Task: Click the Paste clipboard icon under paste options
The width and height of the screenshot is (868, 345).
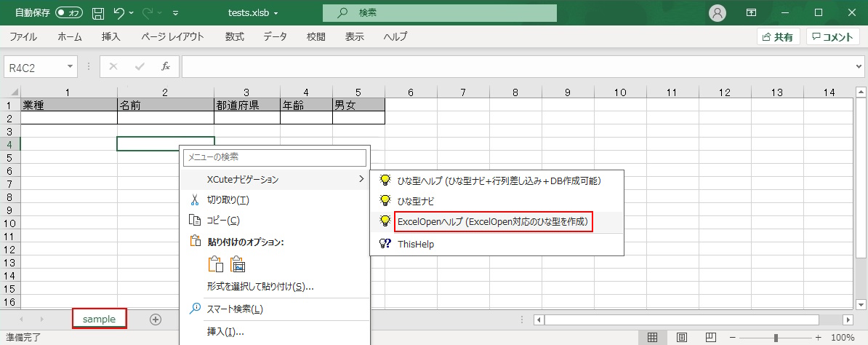Action: 216,265
